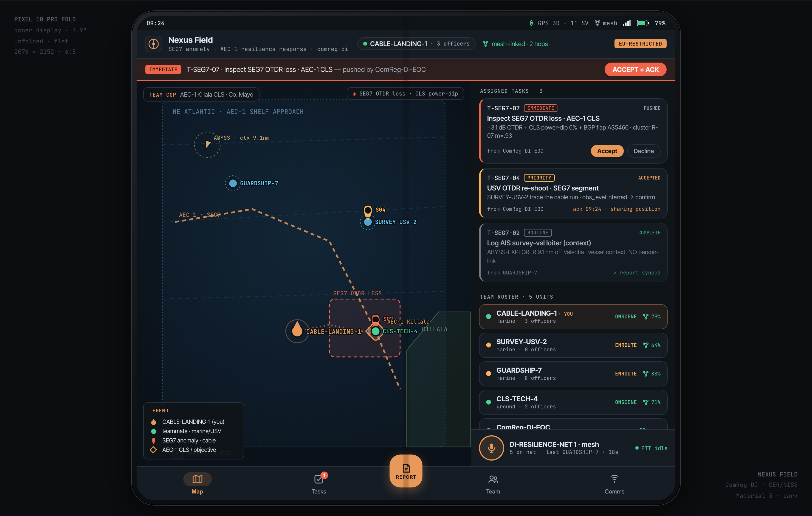Image resolution: width=812 pixels, height=516 pixels.
Task: Tap the cellular signal bars icon
Action: 627,23
